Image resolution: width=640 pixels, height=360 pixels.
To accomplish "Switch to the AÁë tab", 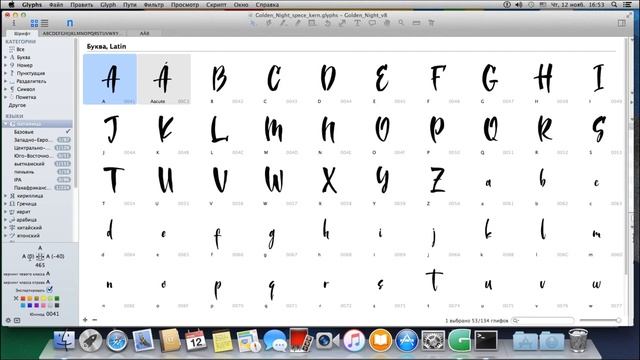I will coord(144,33).
